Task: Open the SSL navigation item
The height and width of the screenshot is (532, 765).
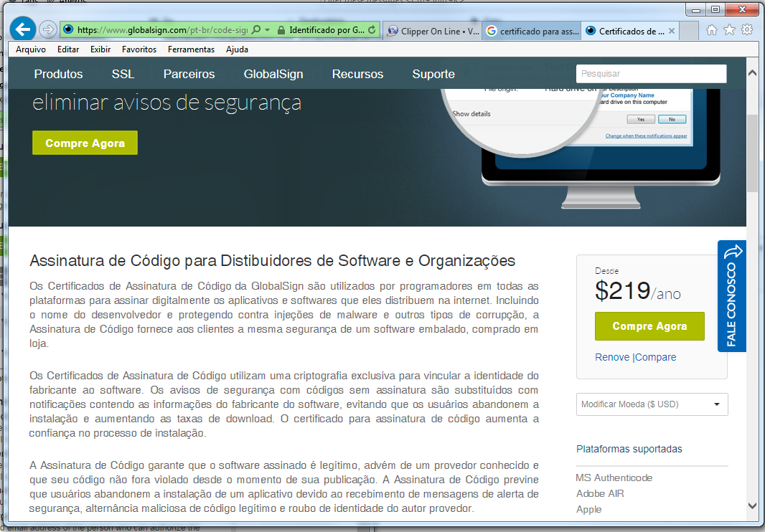Action: pyautogui.click(x=123, y=74)
